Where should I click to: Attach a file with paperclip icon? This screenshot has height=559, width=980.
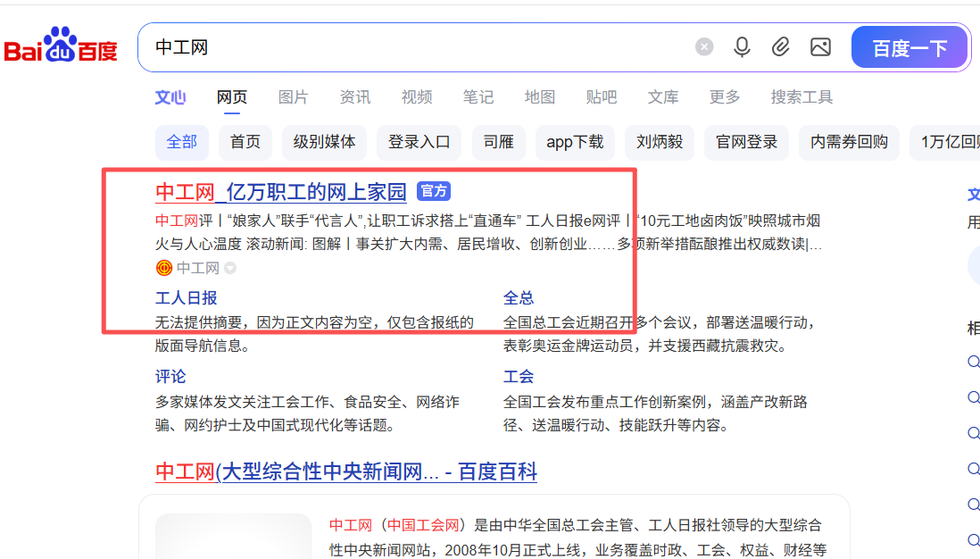[781, 47]
